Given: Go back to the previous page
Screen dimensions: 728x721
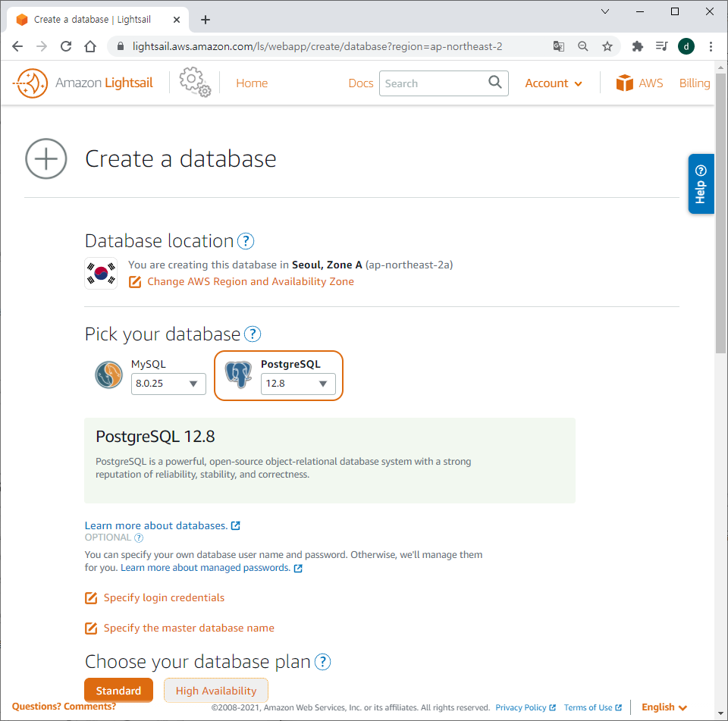Looking at the screenshot, I should [x=17, y=46].
